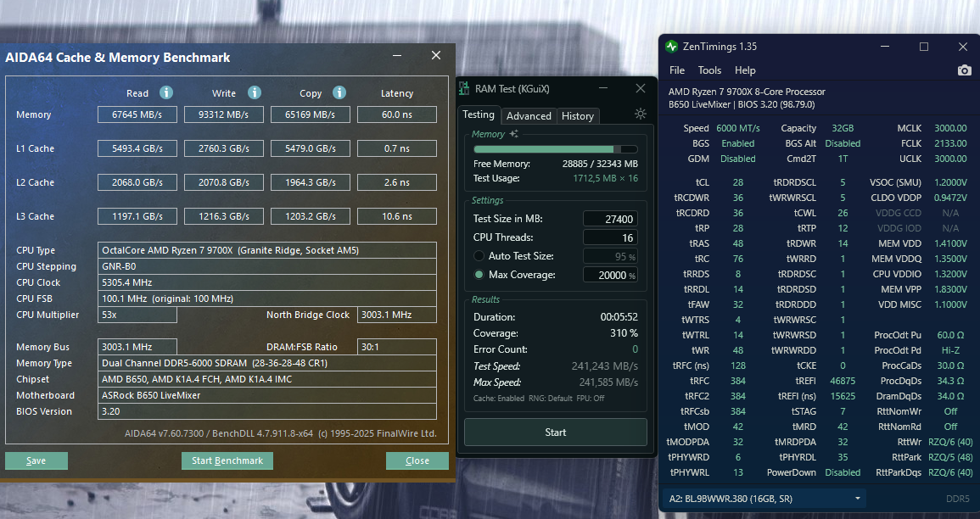Click the Duration value 00:05:52
The width and height of the screenshot is (980, 519).
[x=619, y=317]
